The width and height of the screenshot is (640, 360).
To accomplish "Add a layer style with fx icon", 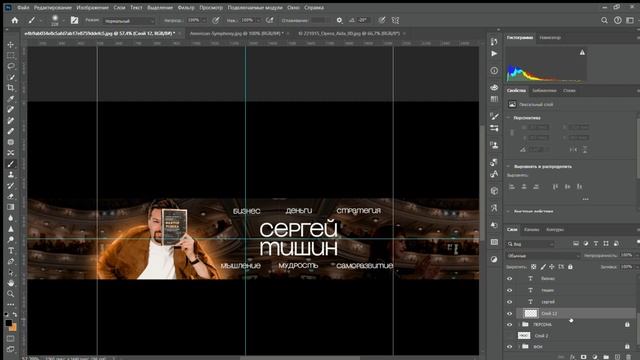I will tap(572, 357).
